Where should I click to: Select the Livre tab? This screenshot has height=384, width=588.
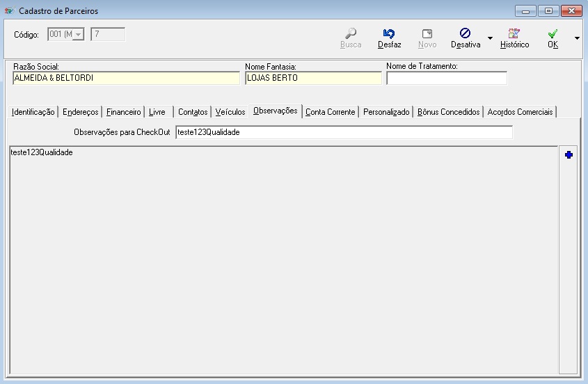[x=157, y=112]
